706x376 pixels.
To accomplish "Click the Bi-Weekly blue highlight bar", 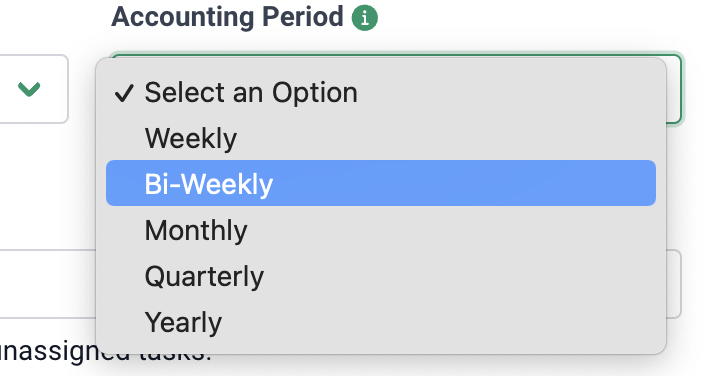I will pos(380,183).
